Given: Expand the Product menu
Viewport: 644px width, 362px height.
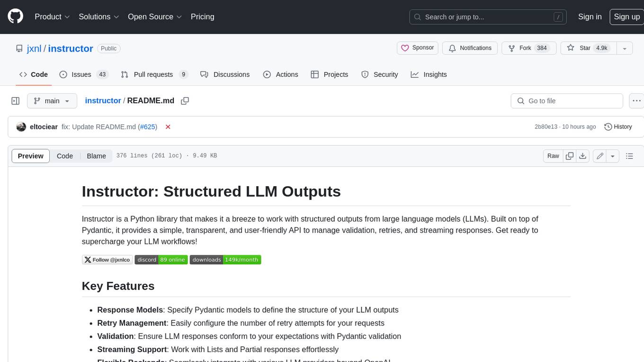Looking at the screenshot, I should (x=52, y=17).
